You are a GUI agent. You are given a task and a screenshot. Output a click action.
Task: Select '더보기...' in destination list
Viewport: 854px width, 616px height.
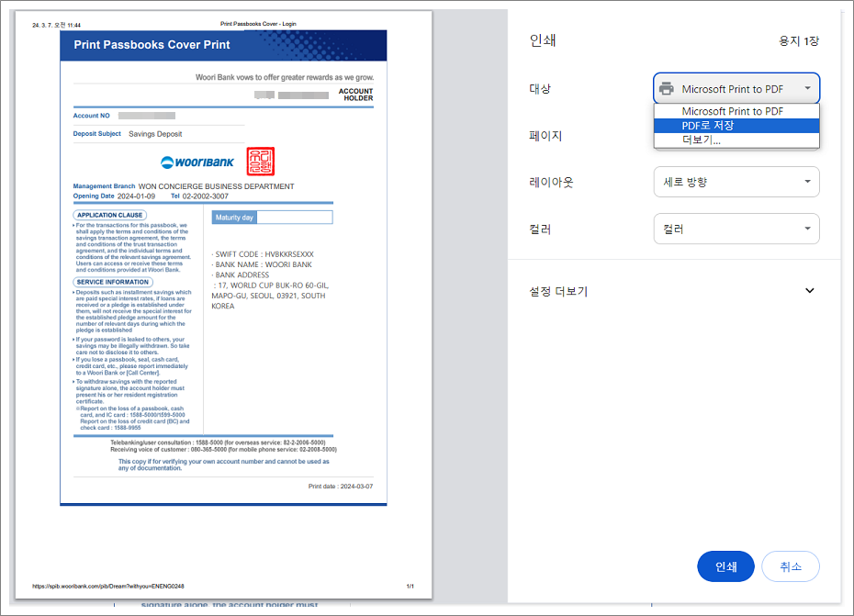click(x=736, y=140)
